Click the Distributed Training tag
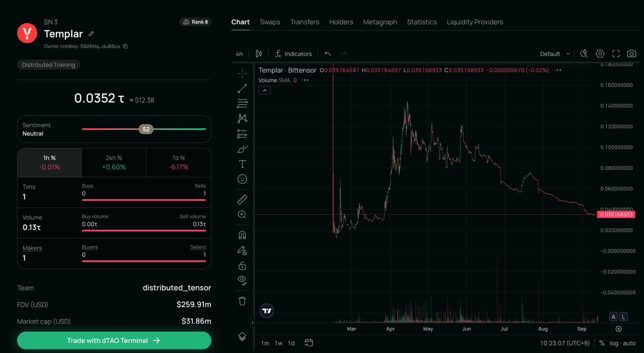Viewport: 644px width, 353px height. (49, 64)
